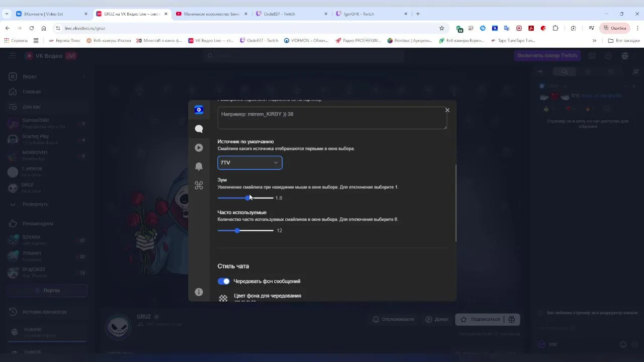Open the MORKOVN1 channel in sidebar
Viewport: 644px width, 362px height.
click(x=47, y=155)
